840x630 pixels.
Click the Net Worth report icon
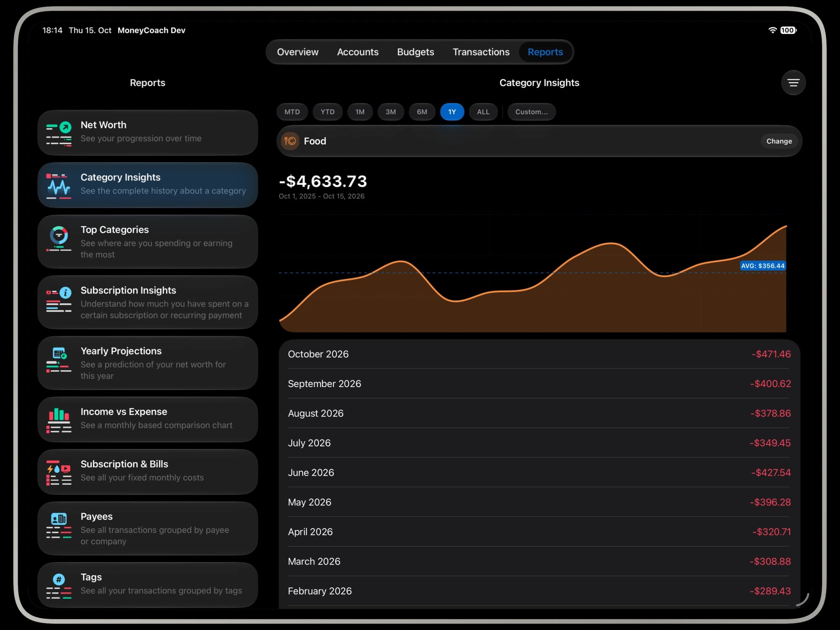59,134
